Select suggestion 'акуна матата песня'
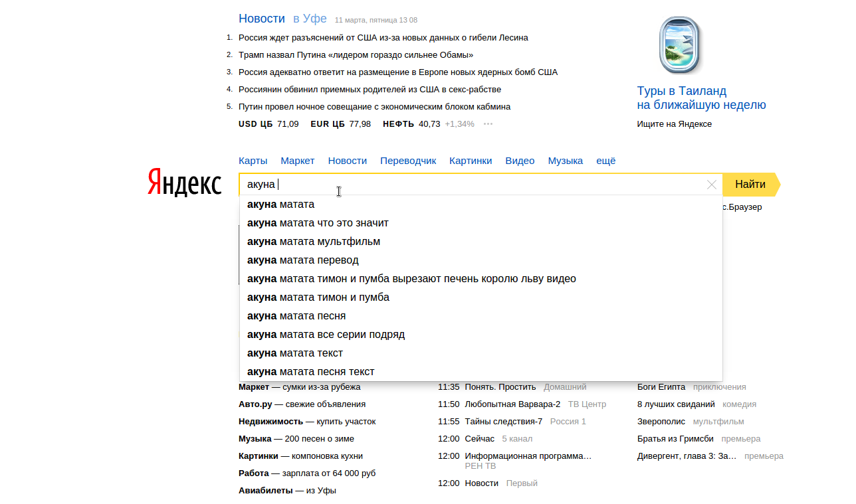This screenshot has width=856, height=504. [x=481, y=316]
